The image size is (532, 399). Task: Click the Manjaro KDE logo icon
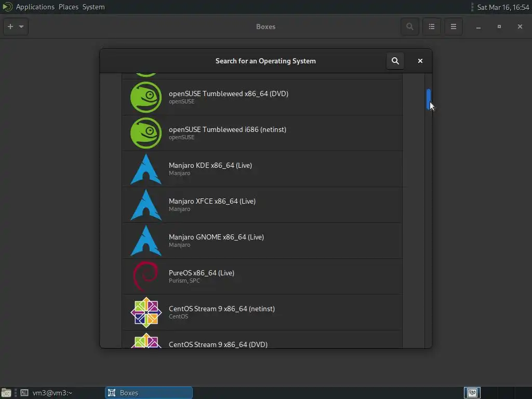click(146, 169)
